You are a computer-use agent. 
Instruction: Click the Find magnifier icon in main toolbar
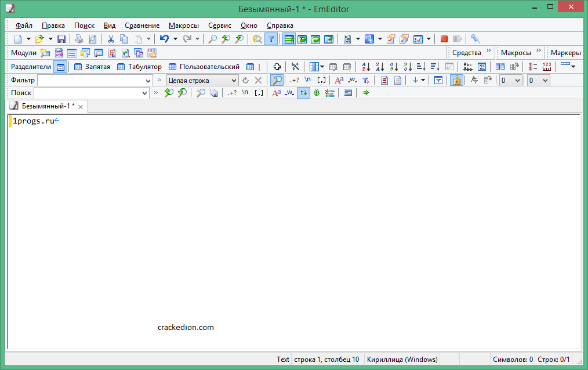point(212,39)
